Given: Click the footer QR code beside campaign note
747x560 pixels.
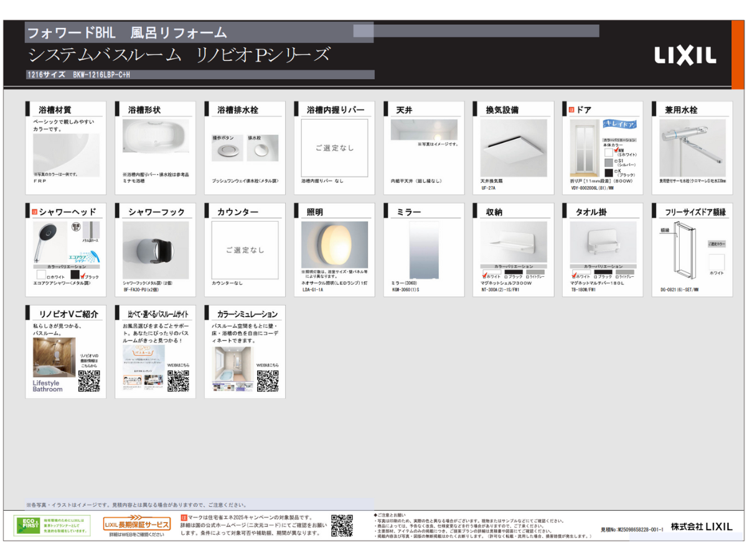Looking at the screenshot, I should pyautogui.click(x=342, y=526).
